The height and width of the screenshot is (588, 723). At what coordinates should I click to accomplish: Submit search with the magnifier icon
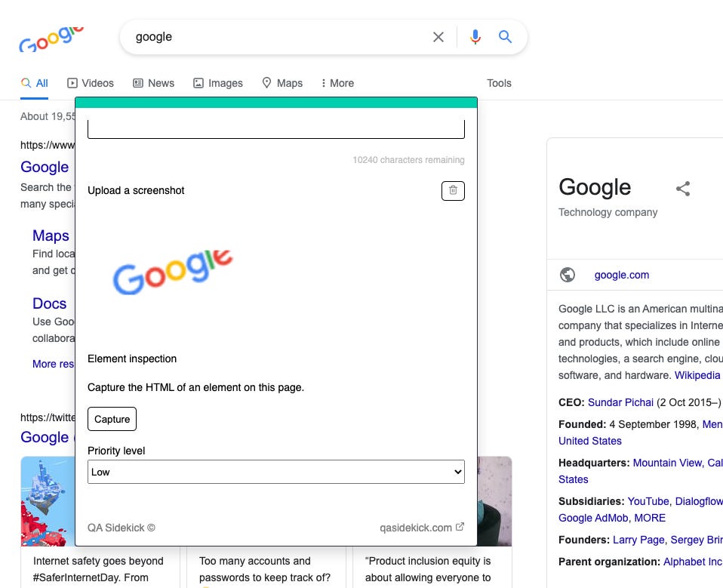click(506, 36)
